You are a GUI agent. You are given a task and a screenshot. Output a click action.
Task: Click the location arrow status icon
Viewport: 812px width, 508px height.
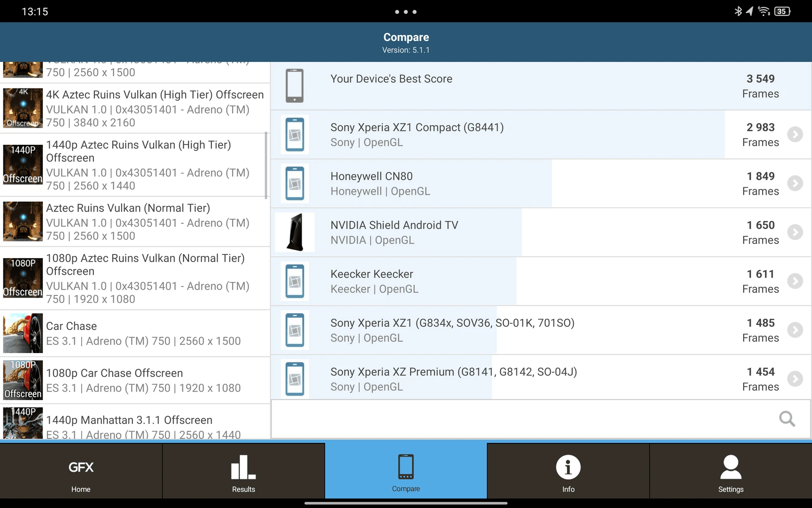(x=749, y=11)
